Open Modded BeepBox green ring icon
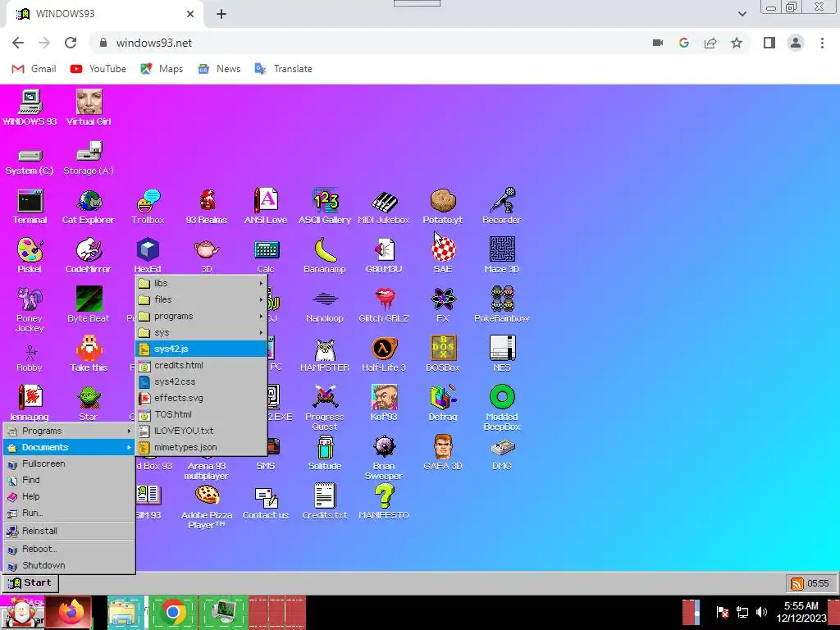This screenshot has width=840, height=630. 502,409
